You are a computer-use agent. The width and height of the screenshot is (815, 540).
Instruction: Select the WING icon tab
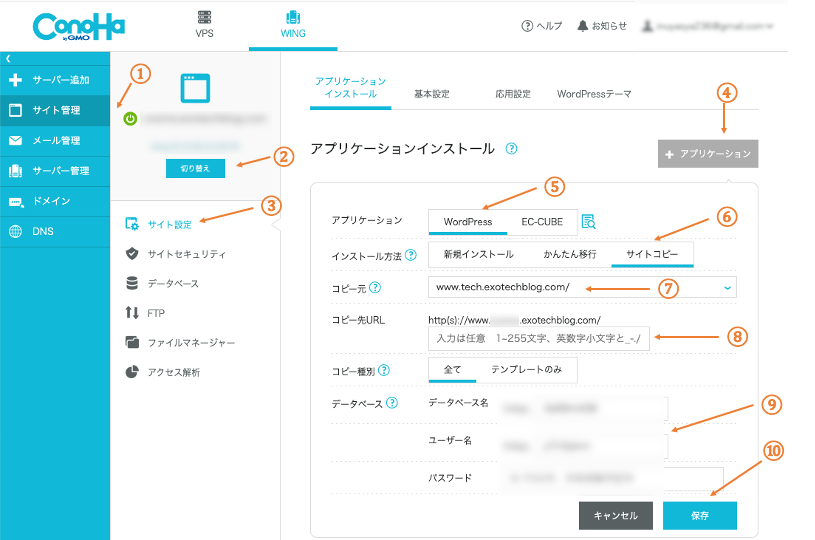coord(293,24)
